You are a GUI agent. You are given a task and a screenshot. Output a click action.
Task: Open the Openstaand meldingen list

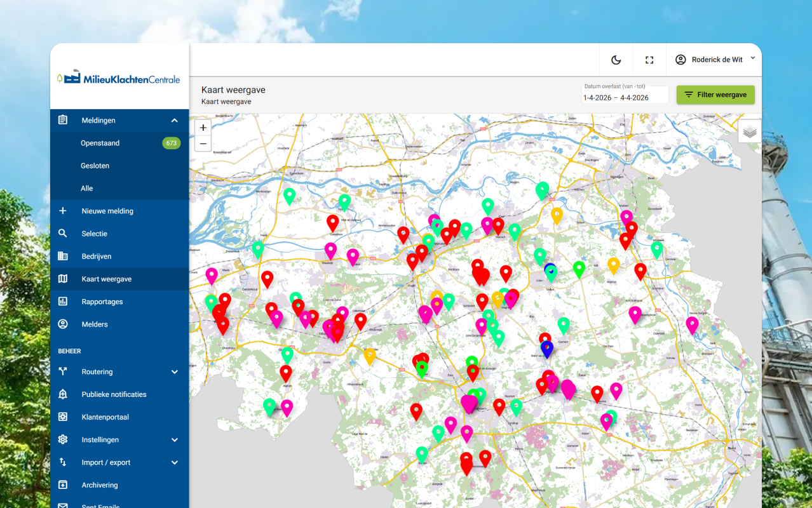(98, 143)
